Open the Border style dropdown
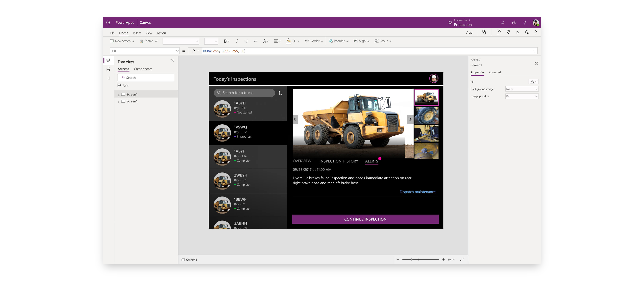 [314, 41]
